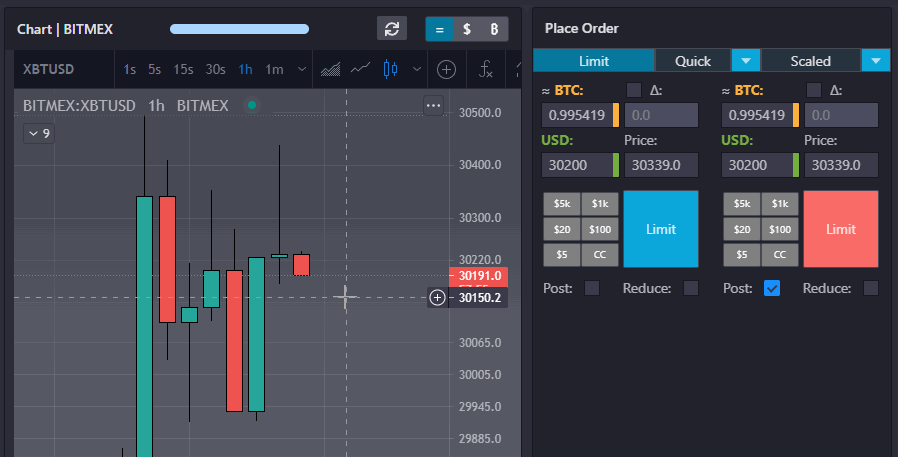This screenshot has width=898, height=457.
Task: Click the buy-side Price 30339.0 field
Action: click(x=661, y=165)
